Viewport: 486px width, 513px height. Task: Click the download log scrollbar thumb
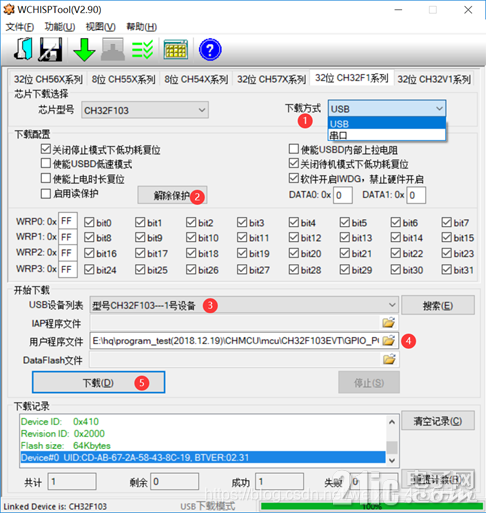click(392, 447)
